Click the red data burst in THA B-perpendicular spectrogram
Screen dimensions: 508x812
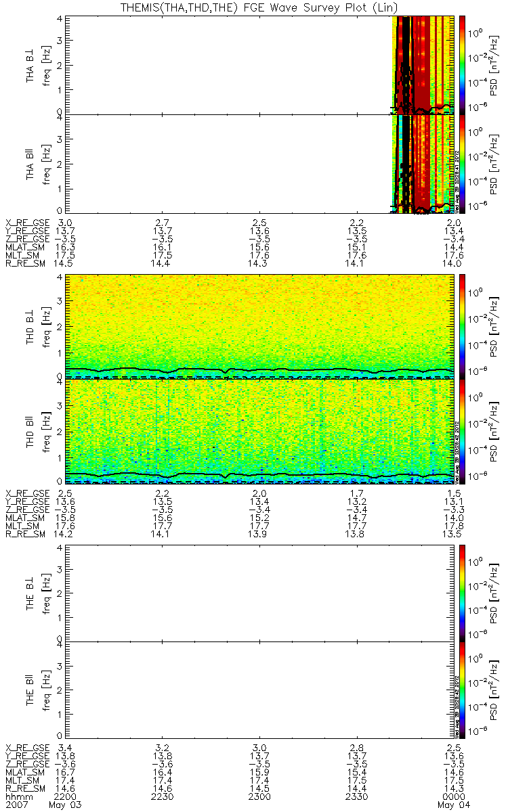pyautogui.click(x=423, y=64)
